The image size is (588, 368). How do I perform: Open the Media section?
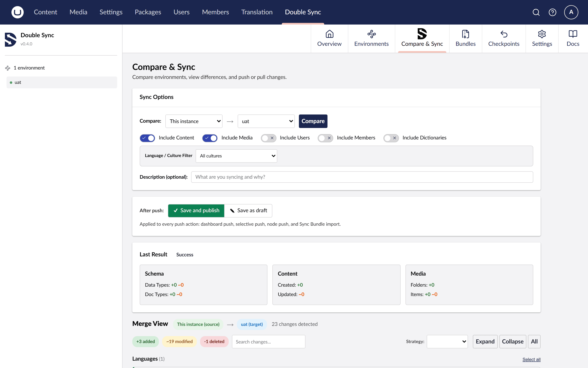(78, 12)
